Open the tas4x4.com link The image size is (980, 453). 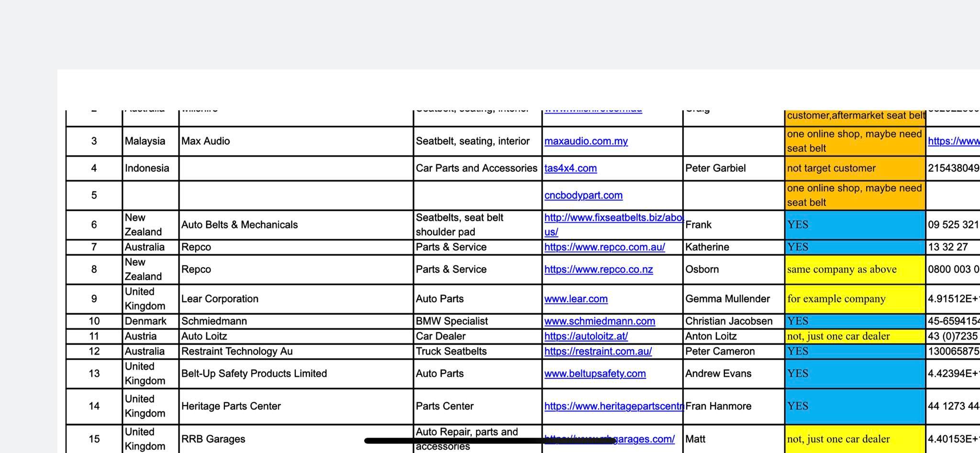pyautogui.click(x=570, y=169)
